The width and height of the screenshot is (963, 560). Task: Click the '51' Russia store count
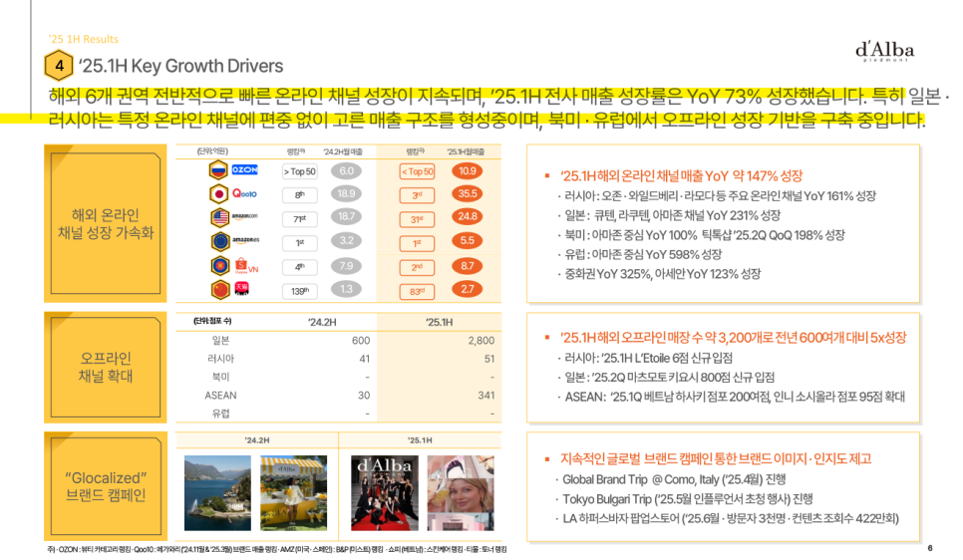point(488,359)
